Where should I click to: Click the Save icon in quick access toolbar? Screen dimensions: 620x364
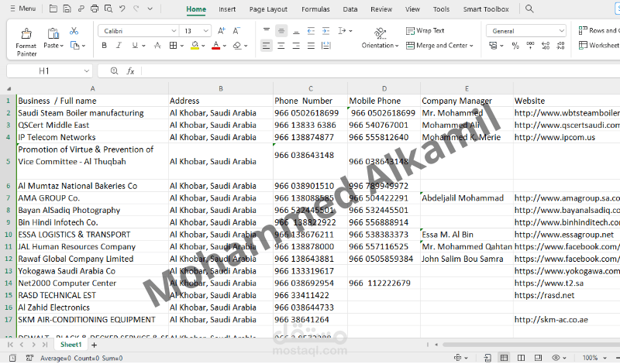click(67, 9)
